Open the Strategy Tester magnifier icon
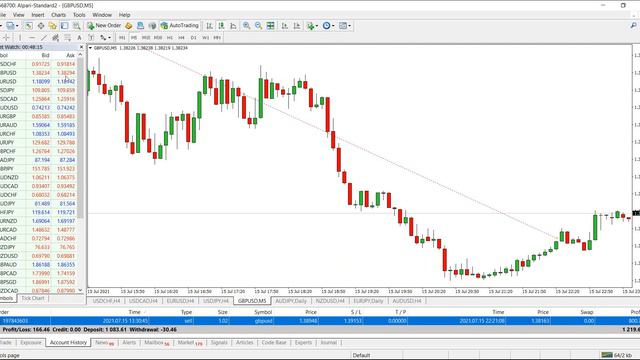The image size is (640, 360). 76,26
